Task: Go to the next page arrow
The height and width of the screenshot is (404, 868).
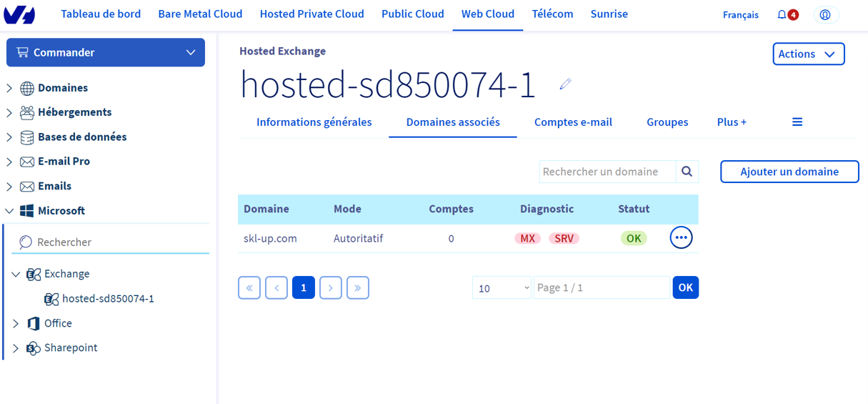Action: (331, 287)
